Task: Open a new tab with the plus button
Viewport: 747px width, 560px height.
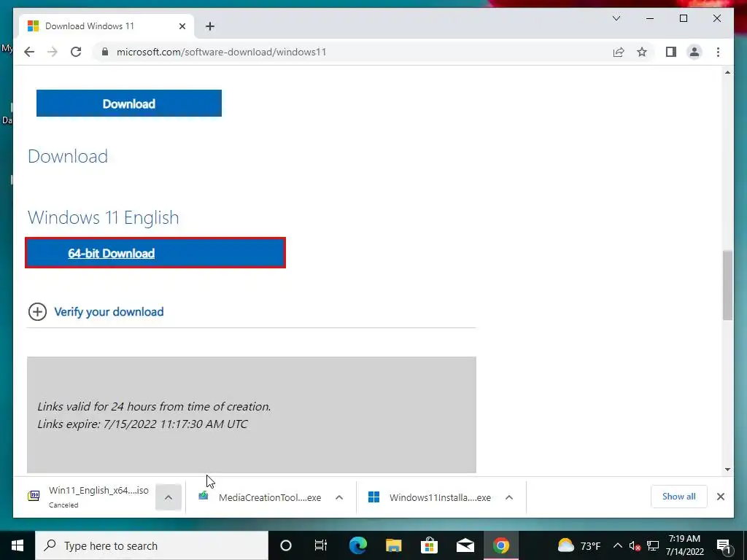Action: pyautogui.click(x=210, y=26)
